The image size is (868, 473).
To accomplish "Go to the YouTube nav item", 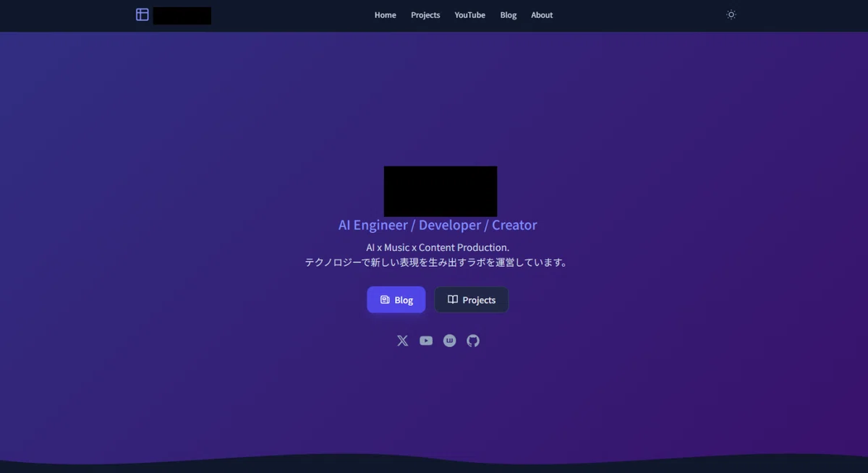I will tap(470, 15).
